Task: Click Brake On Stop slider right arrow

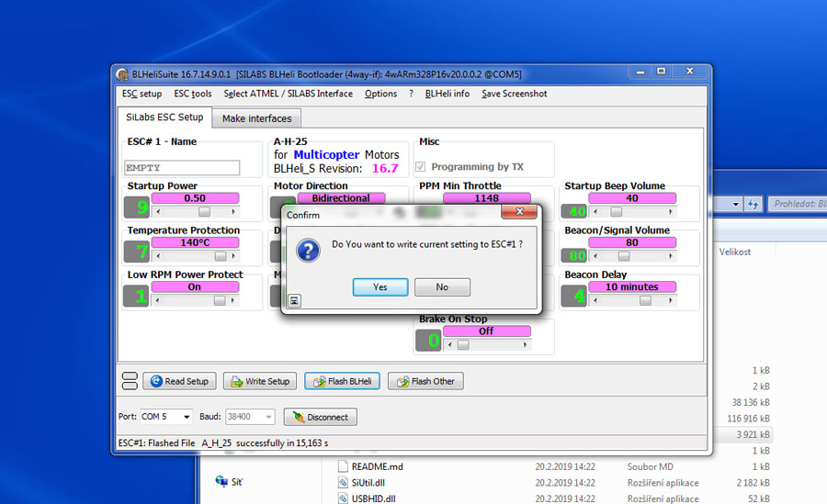Action: 525,345
